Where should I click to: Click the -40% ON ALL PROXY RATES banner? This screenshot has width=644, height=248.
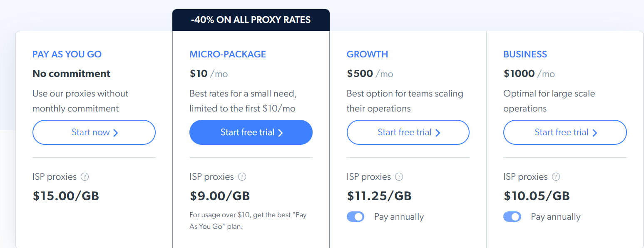coord(251,20)
